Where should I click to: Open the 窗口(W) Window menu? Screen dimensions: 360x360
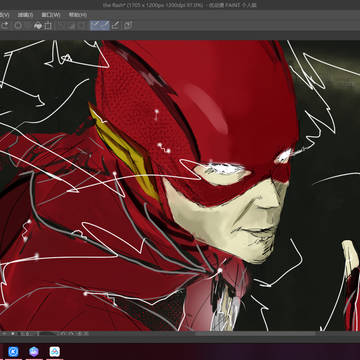51,15
